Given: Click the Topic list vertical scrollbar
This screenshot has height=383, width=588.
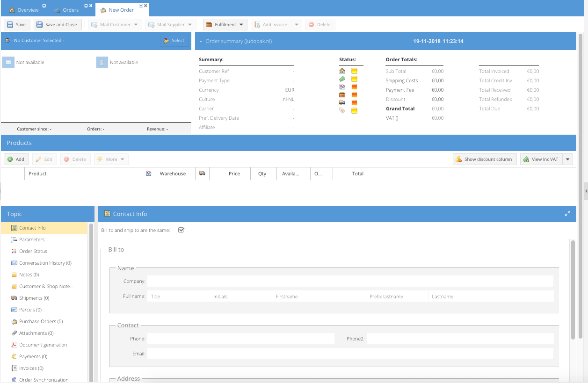Looking at the screenshot, I should click(91, 303).
